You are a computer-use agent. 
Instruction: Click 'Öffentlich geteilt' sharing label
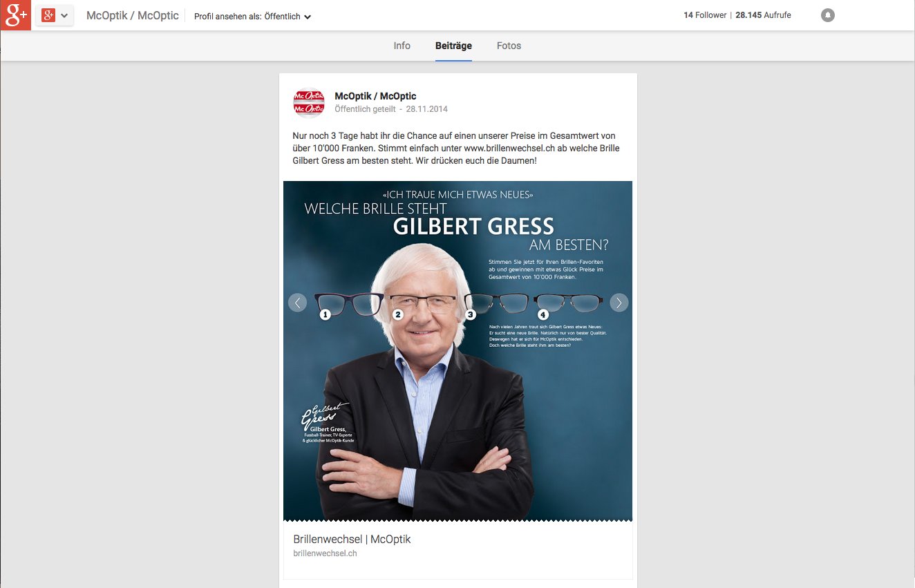click(x=365, y=109)
